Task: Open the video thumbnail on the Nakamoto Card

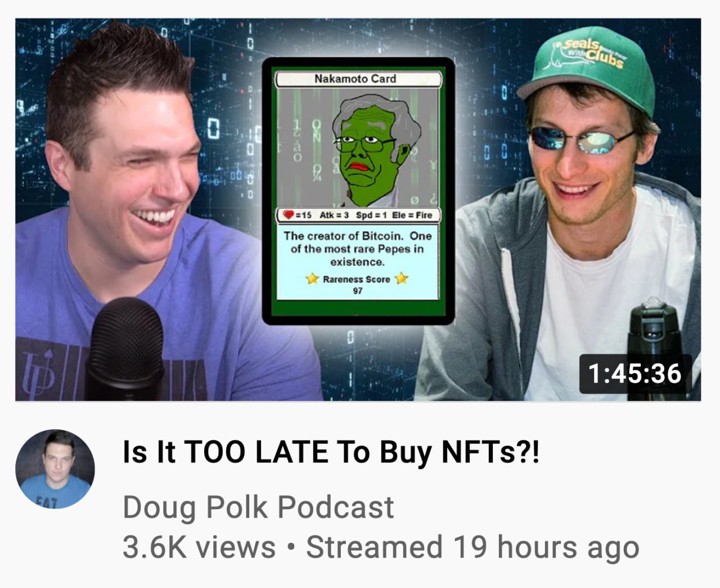Action: (358, 191)
